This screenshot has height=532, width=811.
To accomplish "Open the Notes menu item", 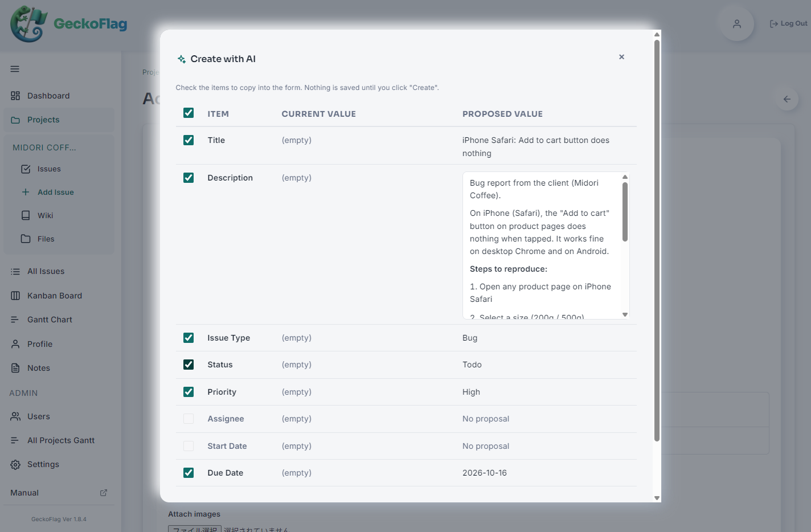I will 59,368.
